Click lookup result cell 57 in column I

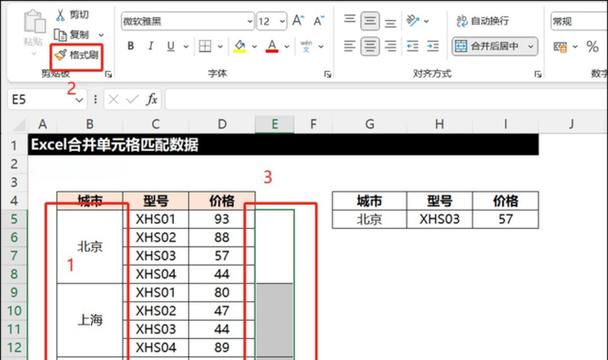tap(506, 219)
